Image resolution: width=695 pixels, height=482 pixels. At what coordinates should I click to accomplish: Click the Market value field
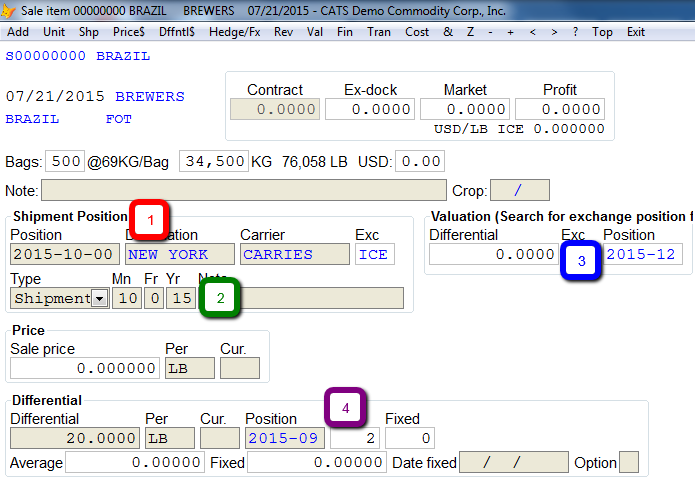[x=465, y=109]
